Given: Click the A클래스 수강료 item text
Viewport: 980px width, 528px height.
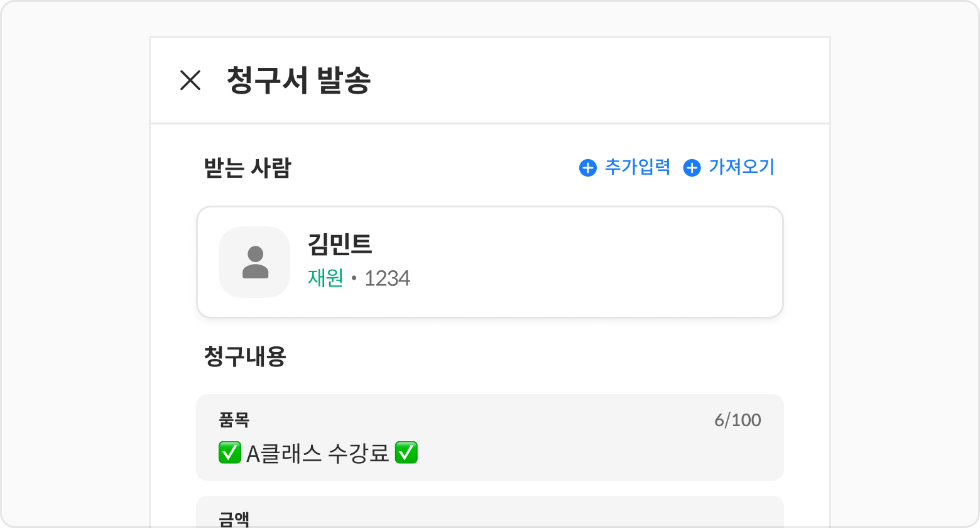Looking at the screenshot, I should point(318,453).
